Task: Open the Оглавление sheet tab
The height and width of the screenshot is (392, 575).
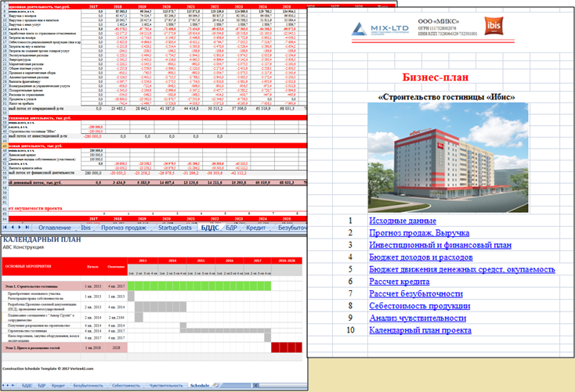Action: [54, 228]
